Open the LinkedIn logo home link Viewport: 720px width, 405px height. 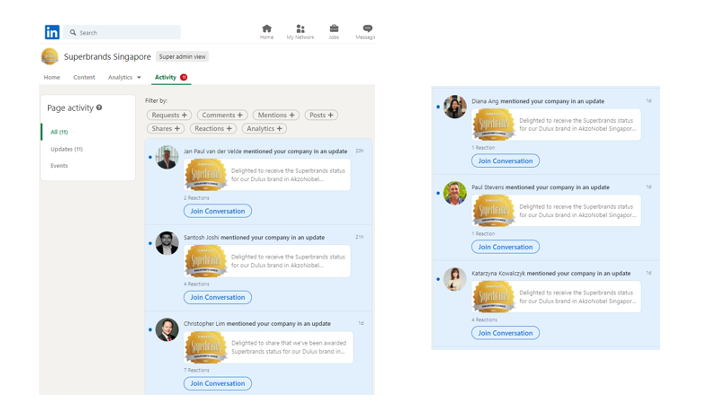pyautogui.click(x=52, y=32)
